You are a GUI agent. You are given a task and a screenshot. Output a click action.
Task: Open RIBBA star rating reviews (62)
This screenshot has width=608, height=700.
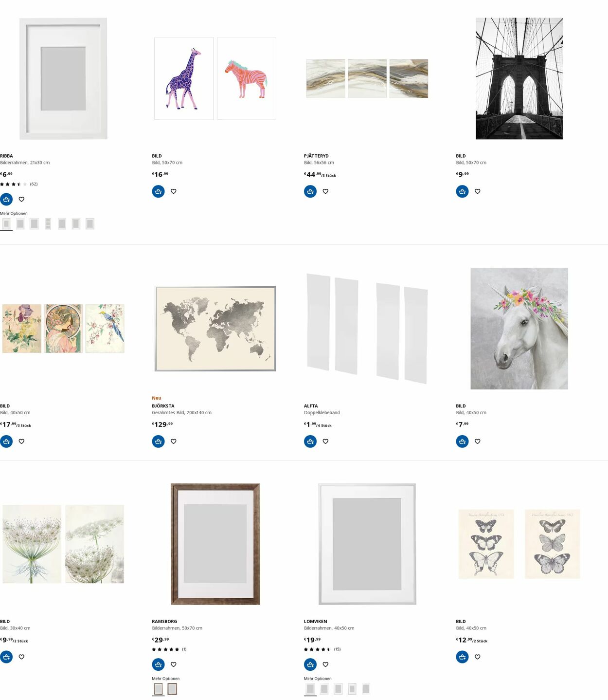click(x=19, y=184)
